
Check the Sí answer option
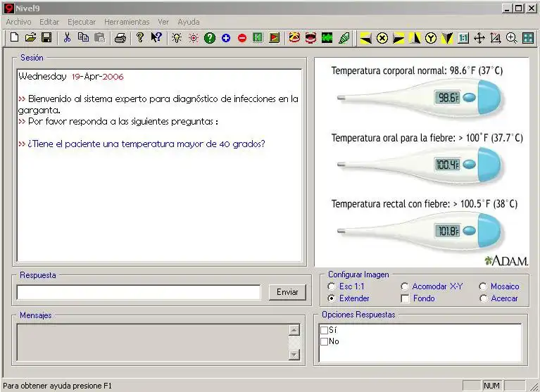click(324, 330)
